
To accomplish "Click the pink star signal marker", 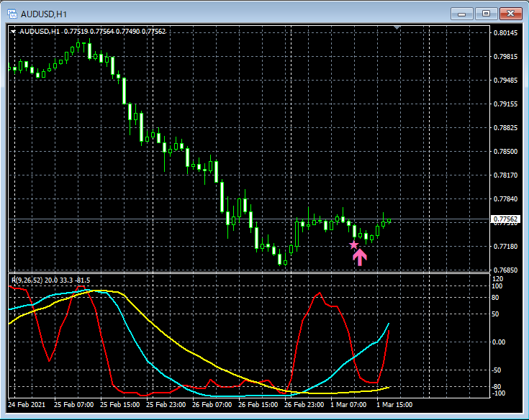I will [353, 245].
